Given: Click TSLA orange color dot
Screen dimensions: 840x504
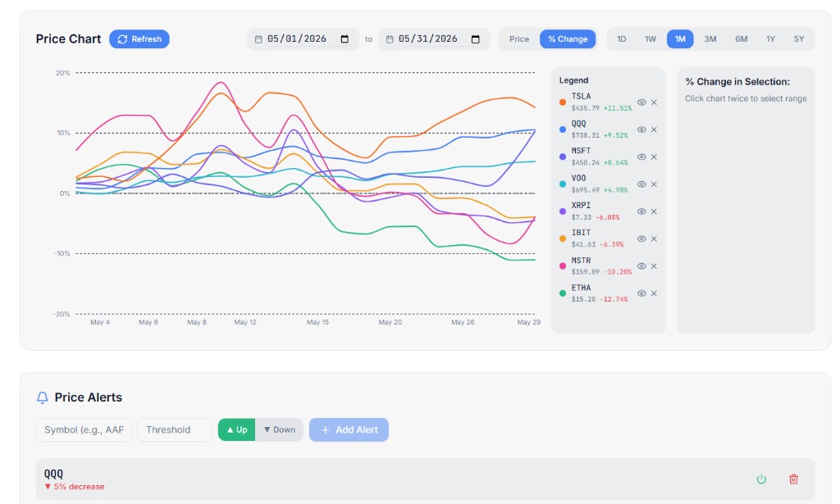Looking at the screenshot, I should coord(563,102).
